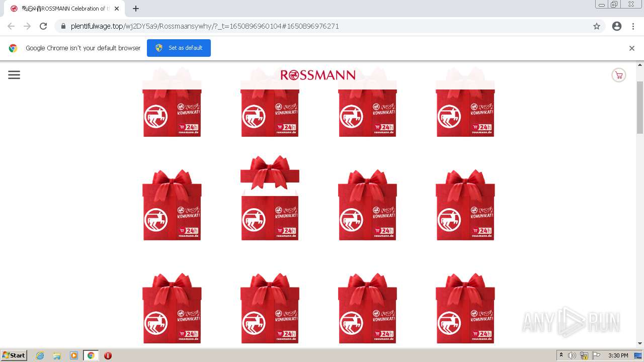The height and width of the screenshot is (362, 644).
Task: Select the ROSSMANN Celebration browser tab
Action: click(x=64, y=9)
